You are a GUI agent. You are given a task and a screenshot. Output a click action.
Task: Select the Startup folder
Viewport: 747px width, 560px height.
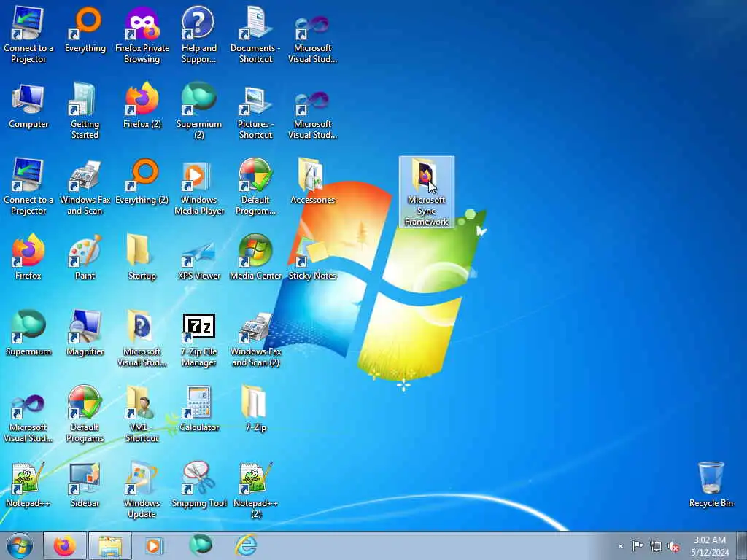click(142, 257)
